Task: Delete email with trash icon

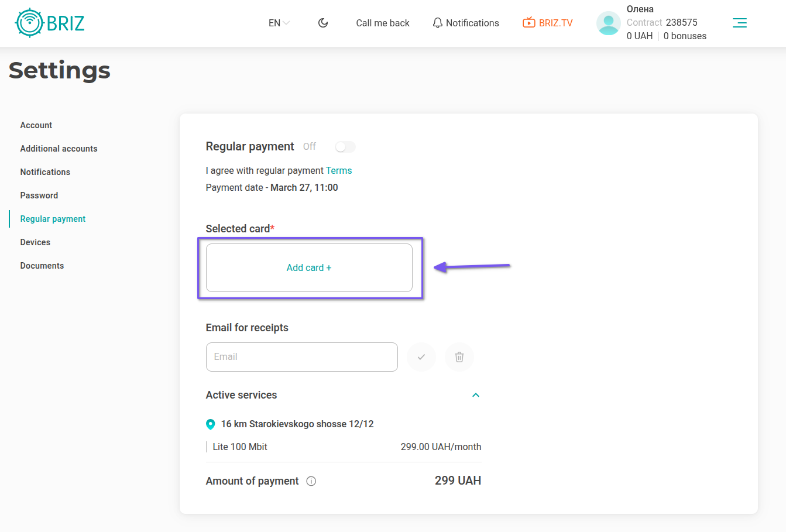Action: coord(459,357)
